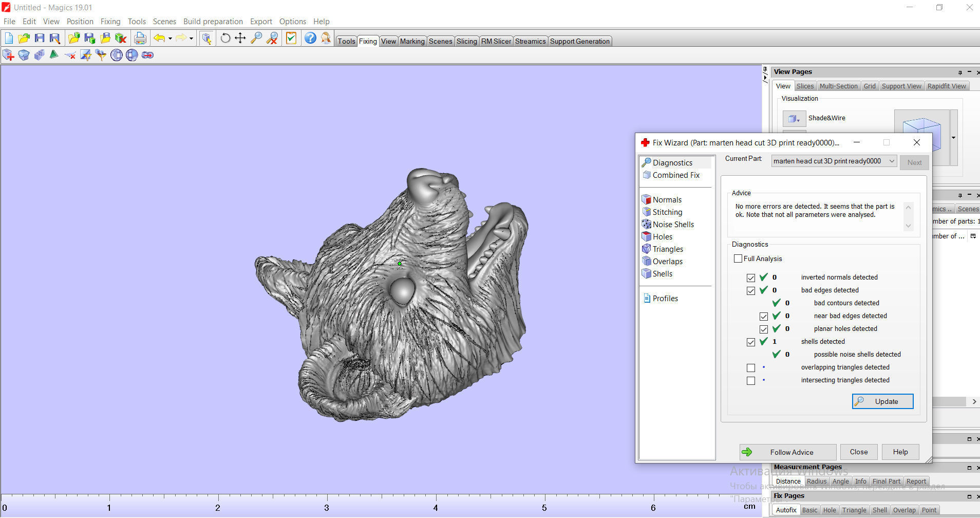Click the stitch icon with red arrow
The width and height of the screenshot is (980, 518).
point(147,55)
